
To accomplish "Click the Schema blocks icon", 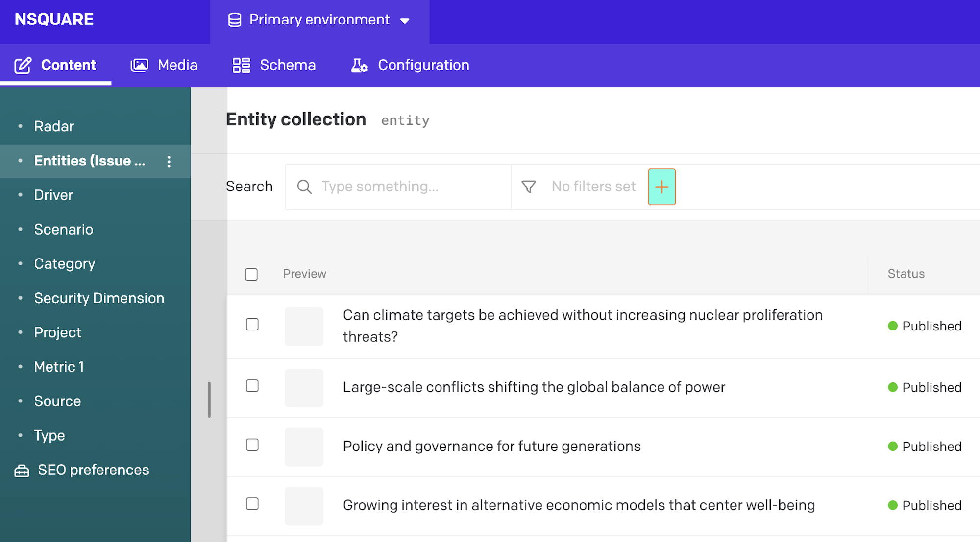I will (x=242, y=65).
